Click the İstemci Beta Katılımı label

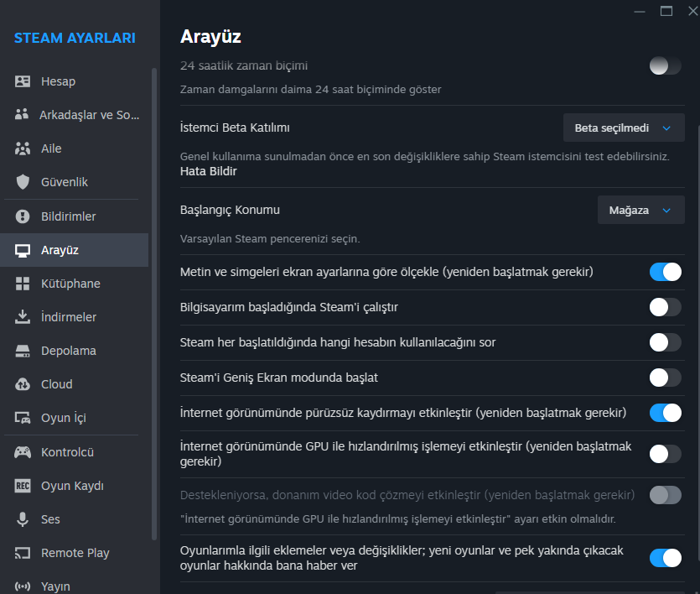(235, 128)
